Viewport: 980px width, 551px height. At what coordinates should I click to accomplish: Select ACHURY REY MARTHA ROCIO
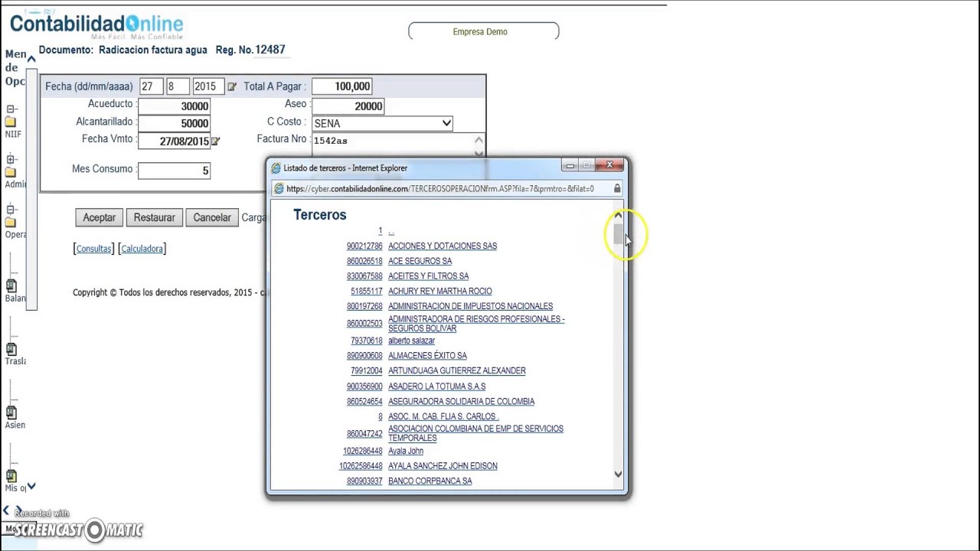[x=439, y=292]
